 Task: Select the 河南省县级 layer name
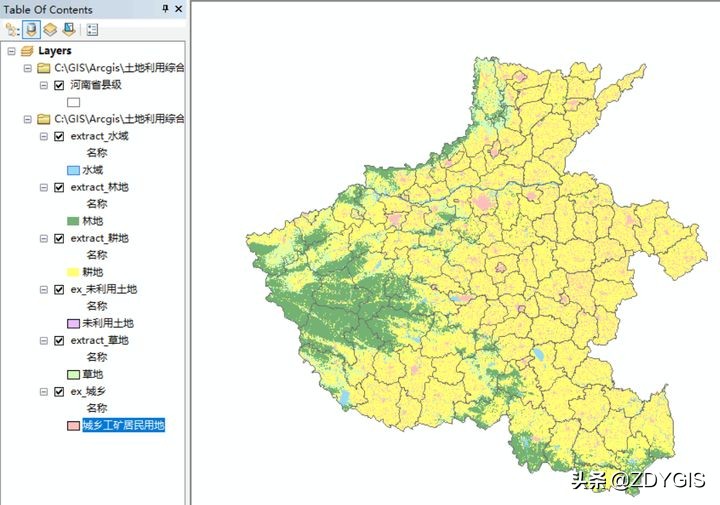click(96, 85)
